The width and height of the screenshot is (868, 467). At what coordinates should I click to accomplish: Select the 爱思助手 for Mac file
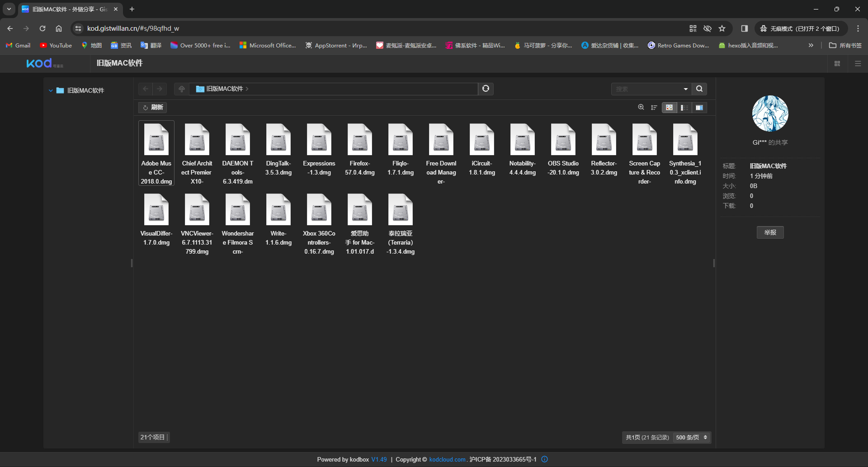click(360, 223)
